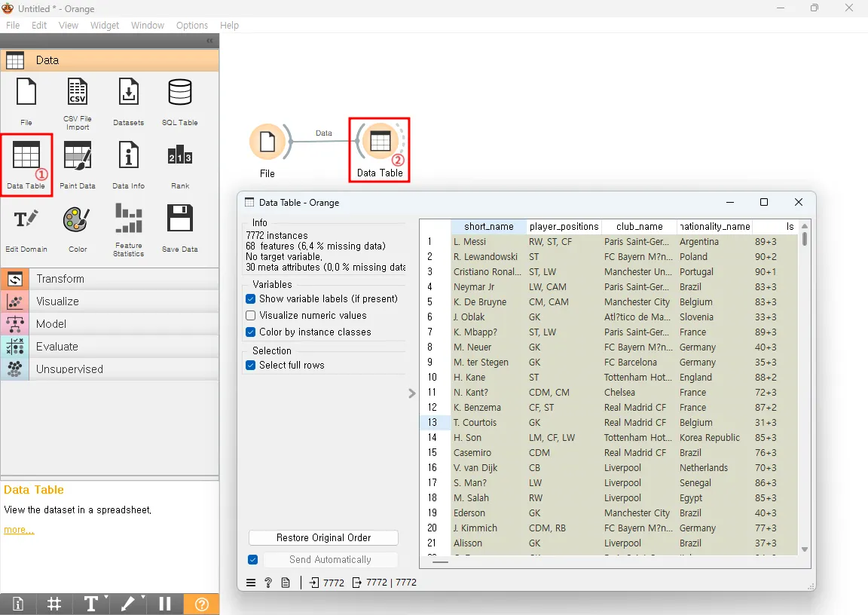This screenshot has height=615, width=868.
Task: Toggle Show variable labels checkbox
Action: coord(252,299)
